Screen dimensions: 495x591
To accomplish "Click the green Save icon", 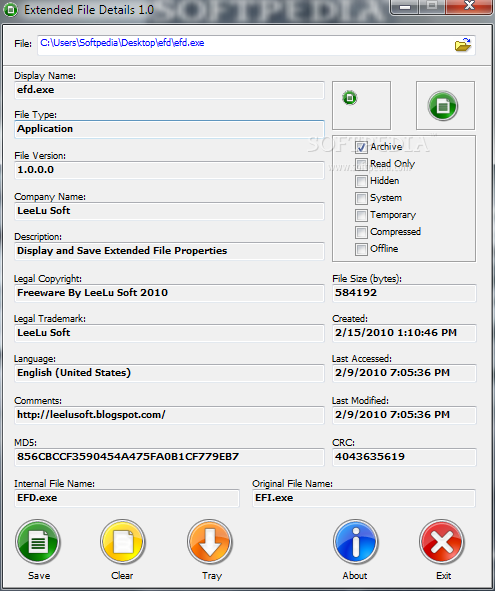I will point(38,542).
